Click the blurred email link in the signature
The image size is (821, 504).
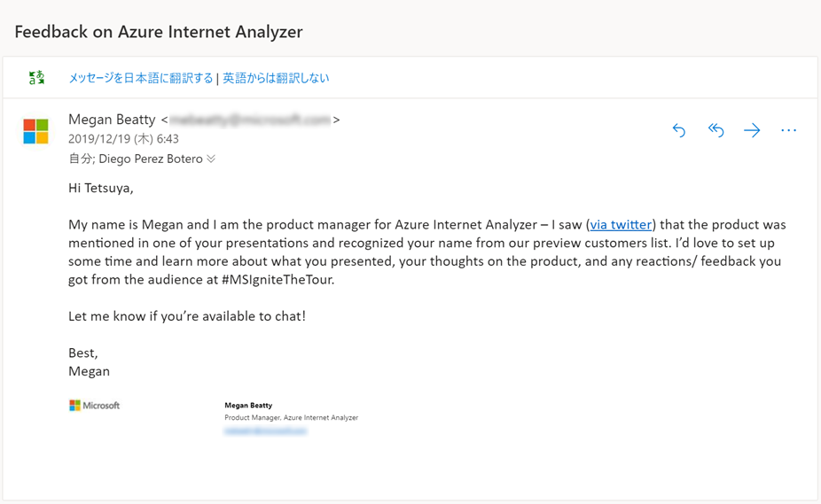click(265, 430)
